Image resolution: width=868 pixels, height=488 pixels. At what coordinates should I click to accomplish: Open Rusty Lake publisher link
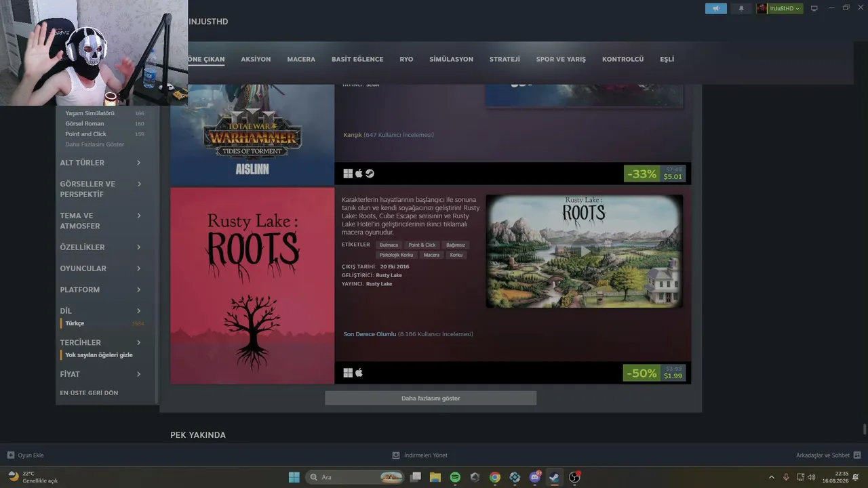click(379, 284)
